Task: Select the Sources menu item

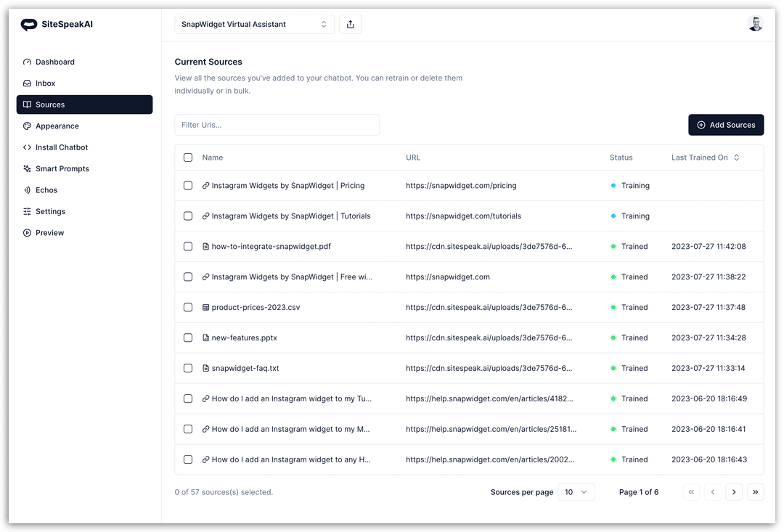Action: point(84,105)
